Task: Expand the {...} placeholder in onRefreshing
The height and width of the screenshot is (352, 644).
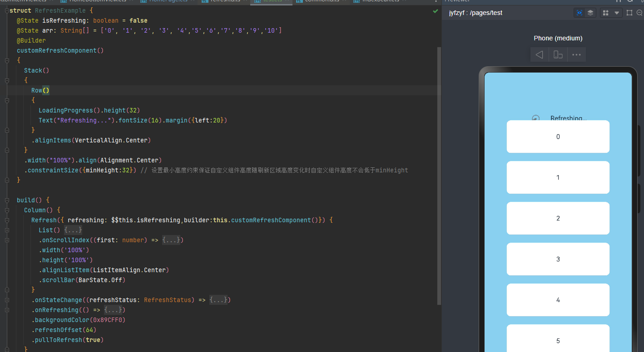Action: 113,310
